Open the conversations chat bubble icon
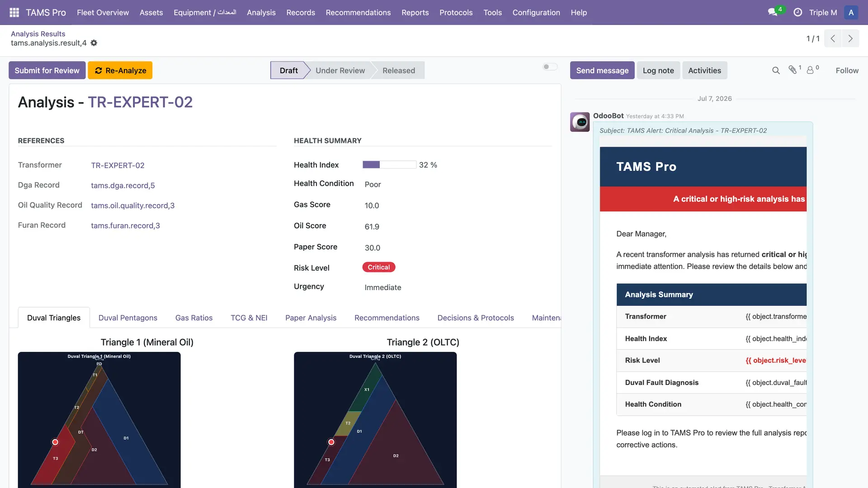The height and width of the screenshot is (488, 868). pos(773,12)
